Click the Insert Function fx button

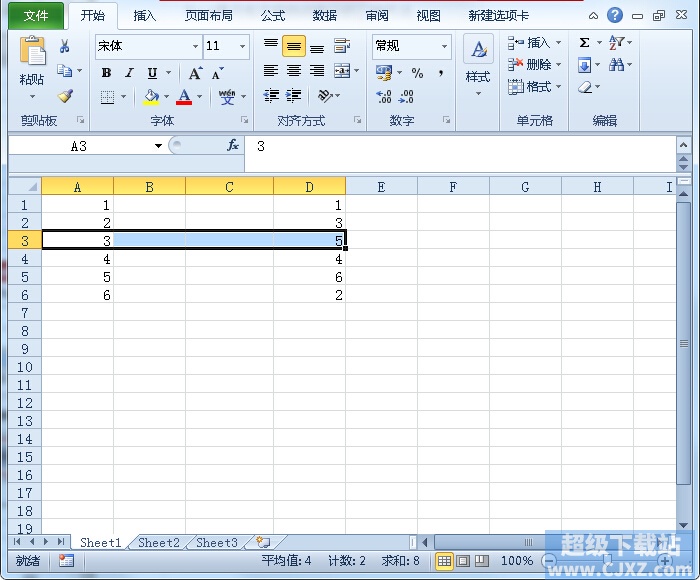(x=233, y=145)
